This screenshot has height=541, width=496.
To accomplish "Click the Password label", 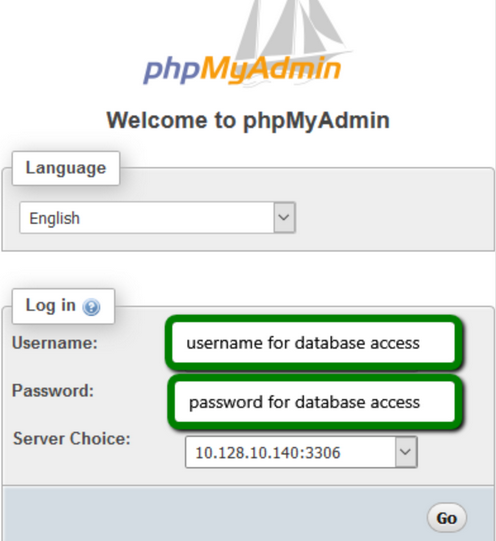I will click(53, 391).
